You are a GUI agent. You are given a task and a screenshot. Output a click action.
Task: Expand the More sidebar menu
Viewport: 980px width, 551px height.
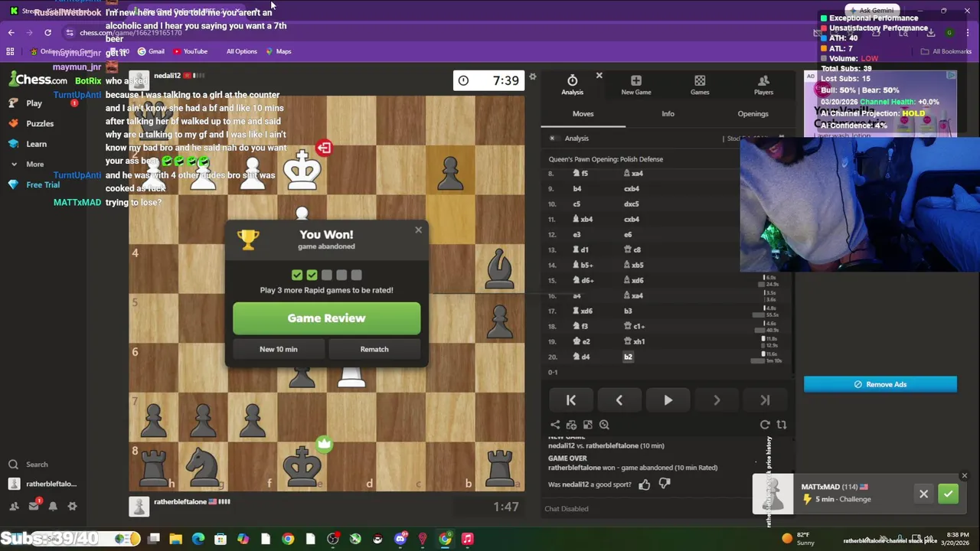[x=34, y=164]
